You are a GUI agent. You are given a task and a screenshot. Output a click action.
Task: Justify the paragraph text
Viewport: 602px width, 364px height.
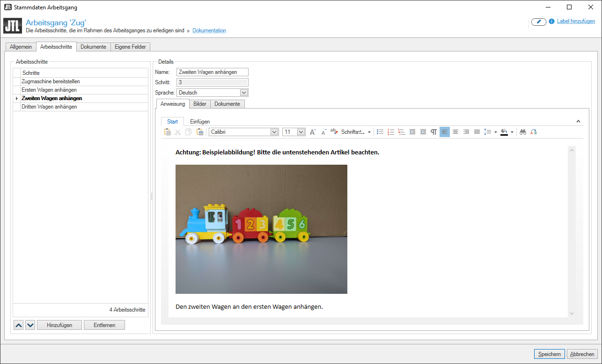coord(477,132)
